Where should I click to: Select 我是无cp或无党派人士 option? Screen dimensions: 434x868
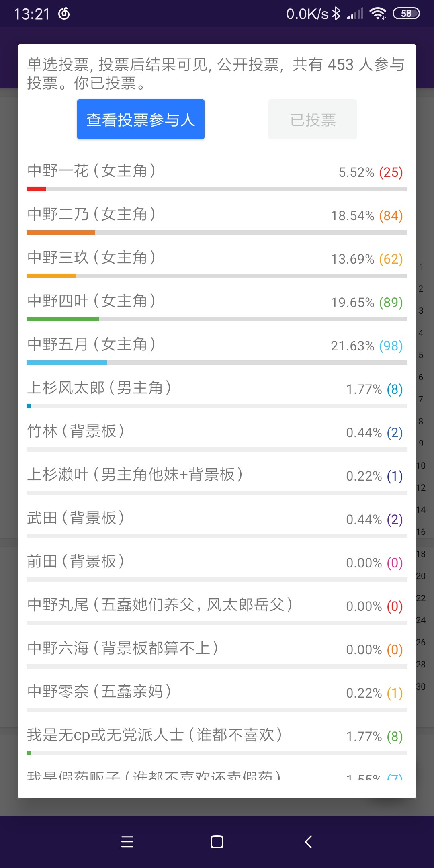coord(155,735)
